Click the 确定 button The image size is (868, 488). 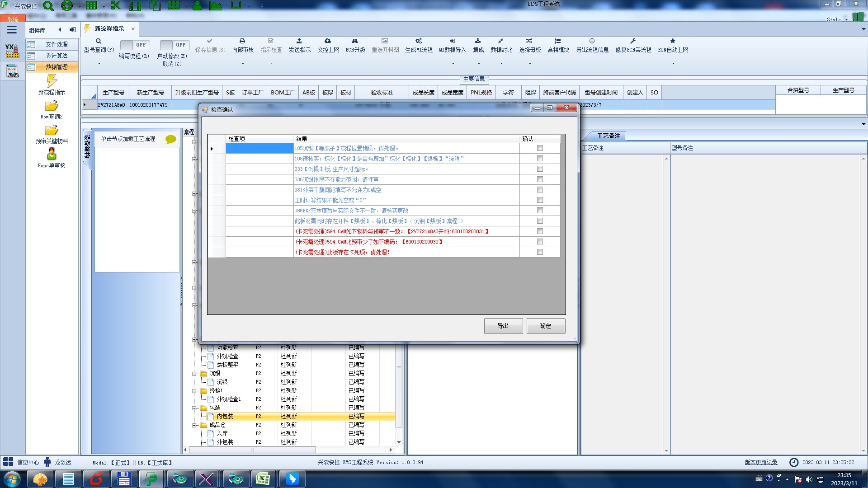coord(546,326)
